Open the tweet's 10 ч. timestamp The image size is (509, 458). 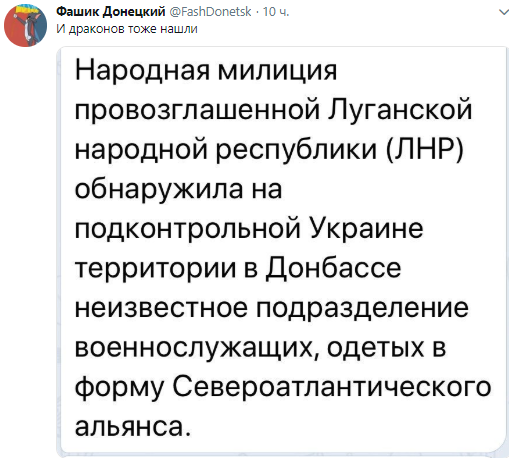point(276,12)
